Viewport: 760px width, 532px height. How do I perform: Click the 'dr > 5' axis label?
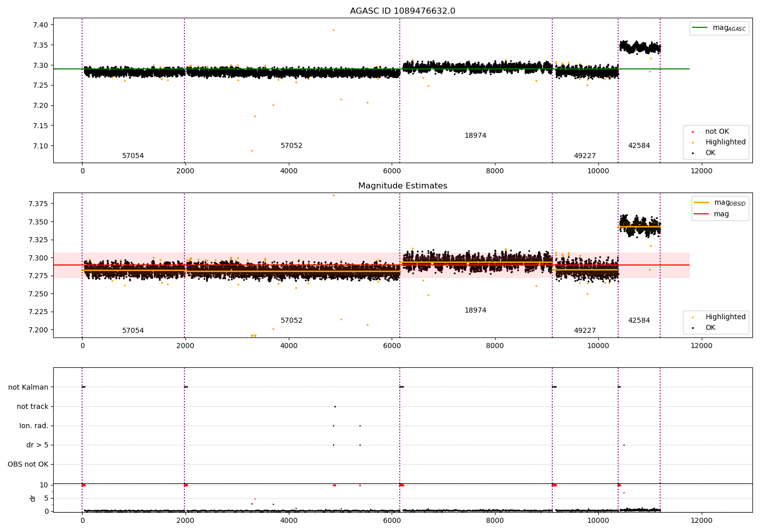(x=37, y=445)
